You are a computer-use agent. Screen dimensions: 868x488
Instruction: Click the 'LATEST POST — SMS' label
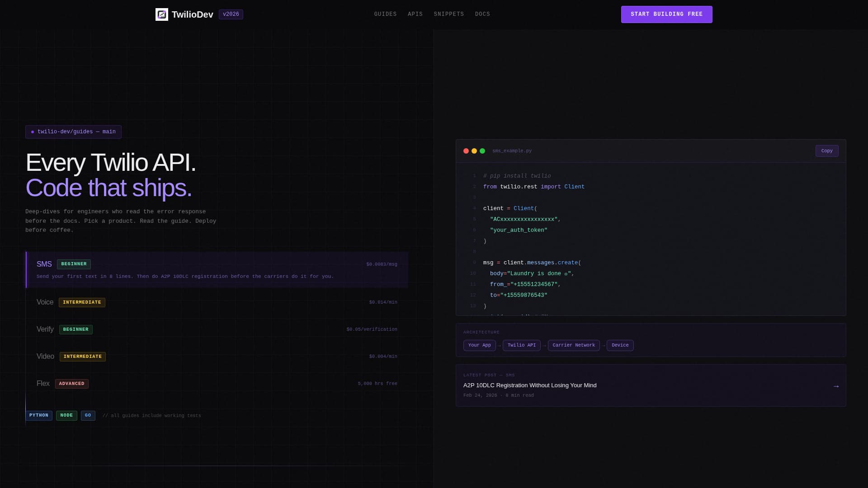pyautogui.click(x=489, y=375)
